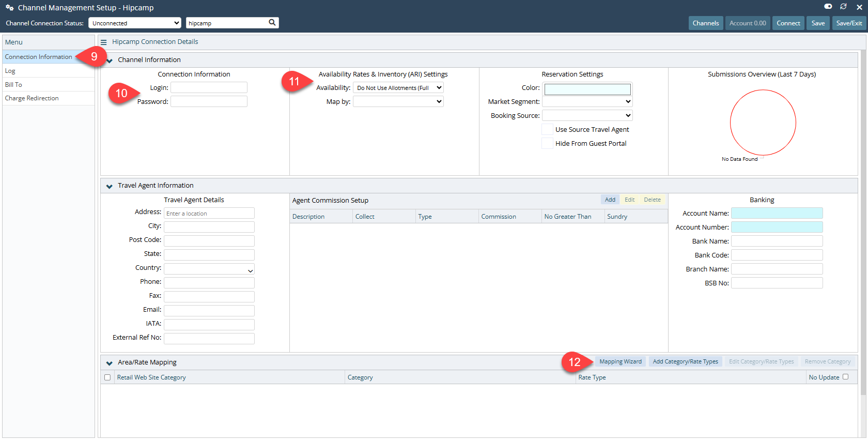This screenshot has width=868, height=440.
Task: Click the Edit button in Agent Commission Setup
Action: coord(629,200)
